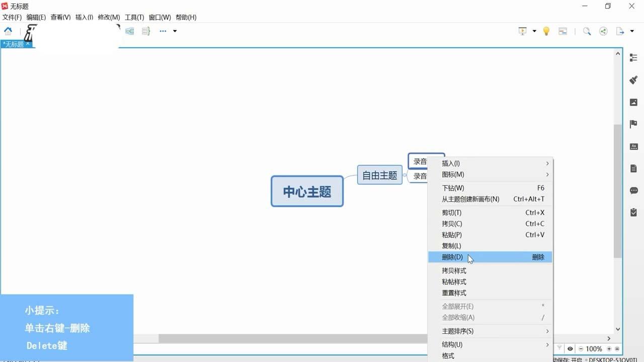
Task: Click the home icon at the top left
Action: [x=8, y=31]
